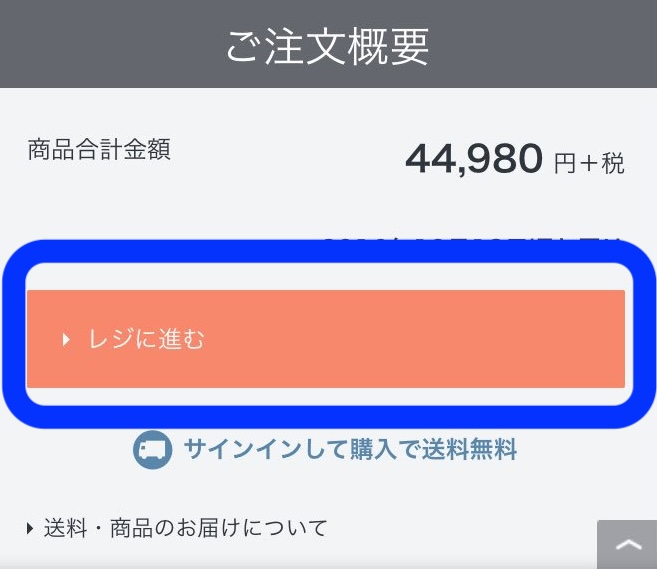Viewport: 657px width, 569px height.
Task: Click the ご注文概要 header title
Action: [328, 45]
